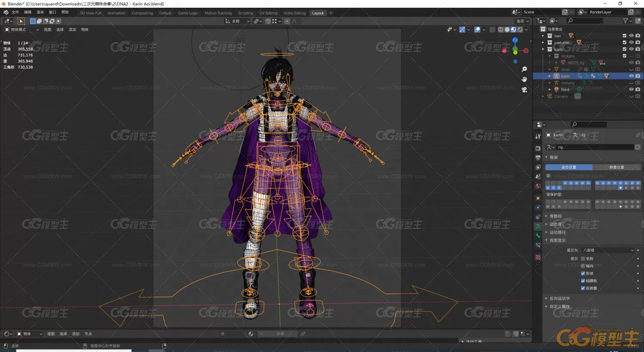
Task: Switch to the Scripting workspace tab
Action: point(246,13)
